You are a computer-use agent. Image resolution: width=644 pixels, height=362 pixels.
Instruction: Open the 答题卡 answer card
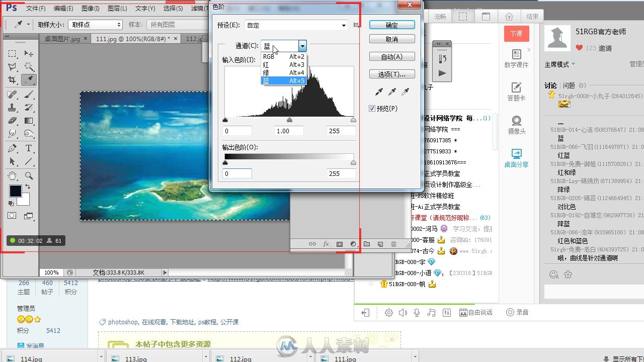click(516, 92)
